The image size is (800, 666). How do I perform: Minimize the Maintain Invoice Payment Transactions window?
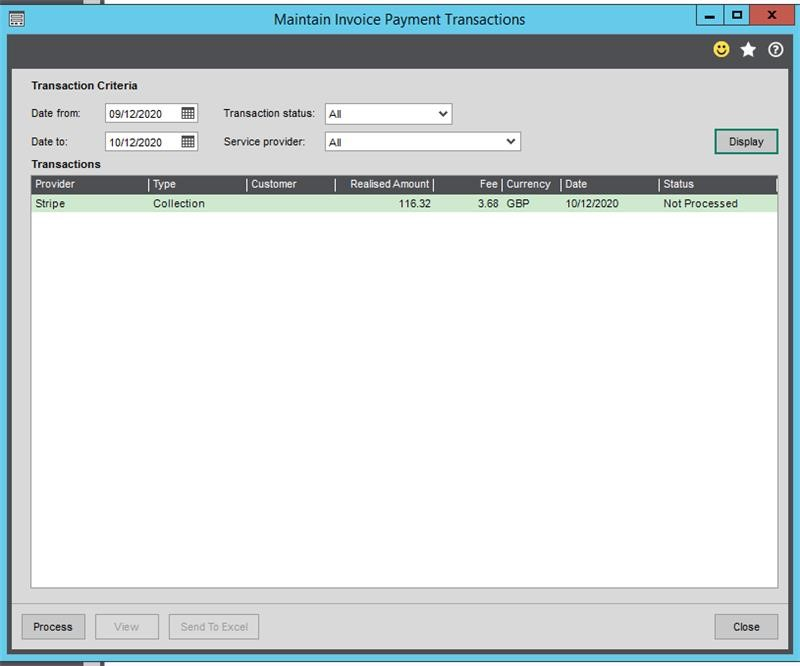coord(710,15)
